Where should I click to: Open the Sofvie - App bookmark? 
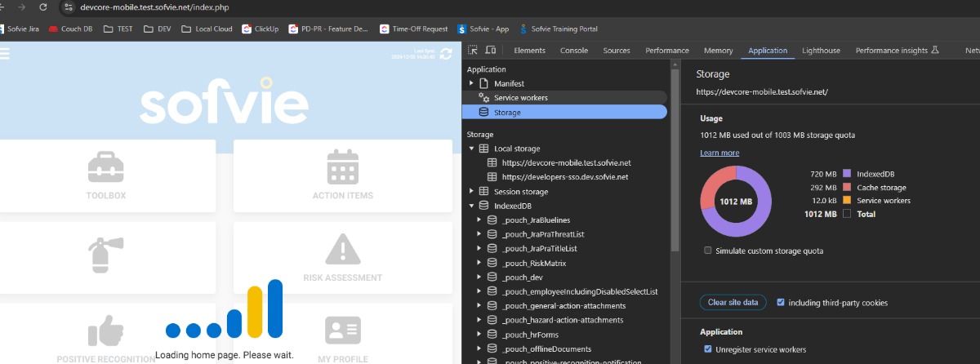click(x=483, y=29)
